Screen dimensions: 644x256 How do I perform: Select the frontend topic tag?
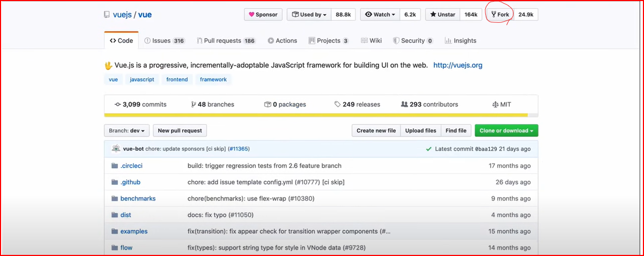pyautogui.click(x=177, y=80)
